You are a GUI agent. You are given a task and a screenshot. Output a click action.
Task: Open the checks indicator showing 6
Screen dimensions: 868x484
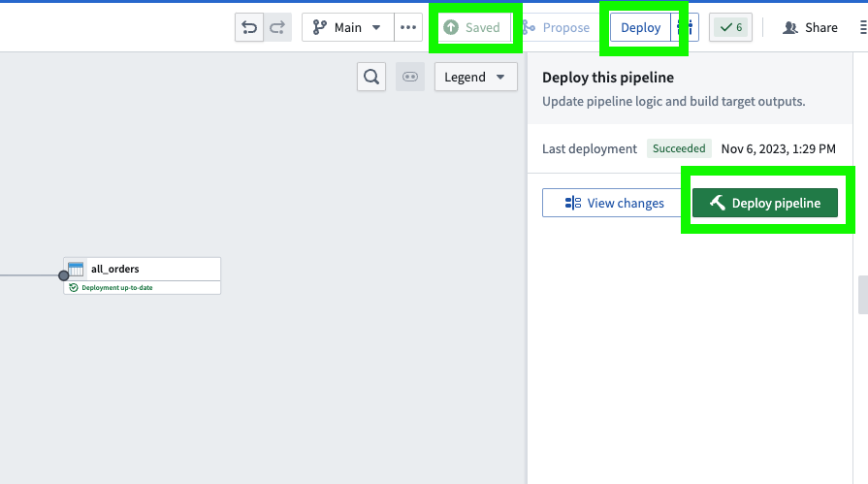coord(730,27)
